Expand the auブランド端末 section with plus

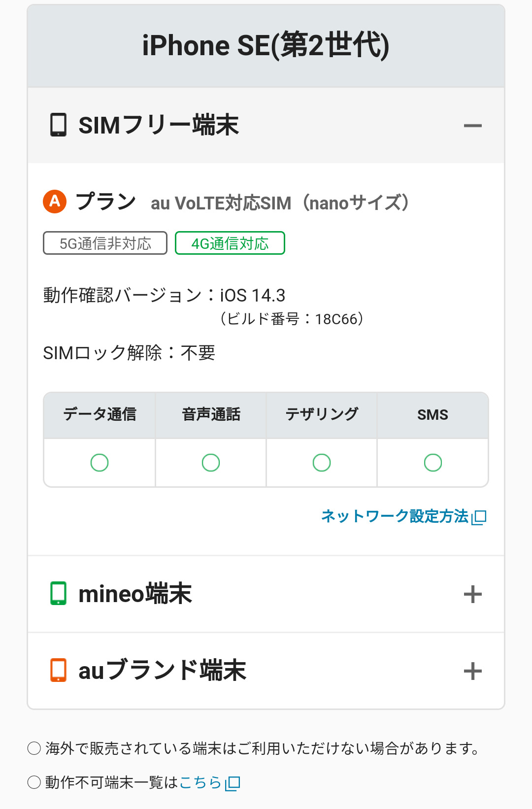(x=472, y=671)
